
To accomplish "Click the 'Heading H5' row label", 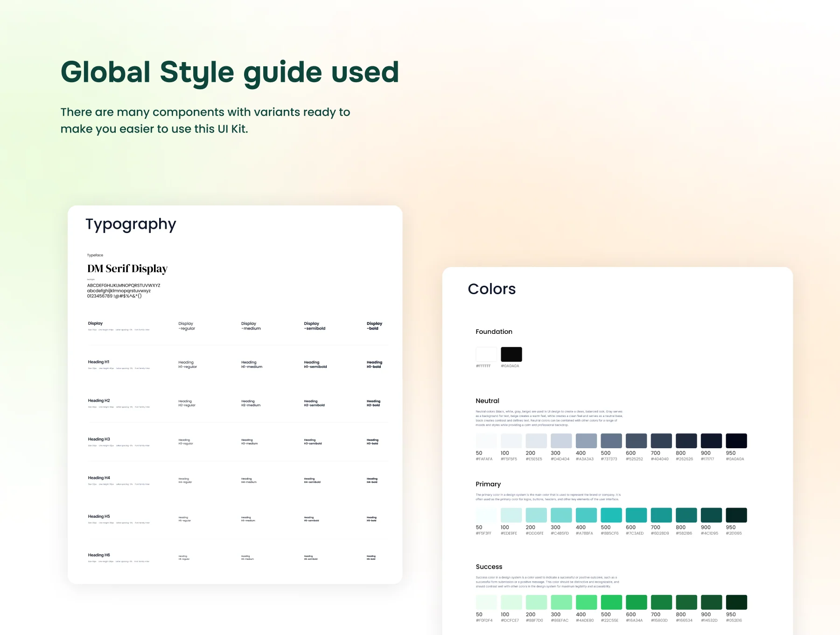I will (x=99, y=516).
